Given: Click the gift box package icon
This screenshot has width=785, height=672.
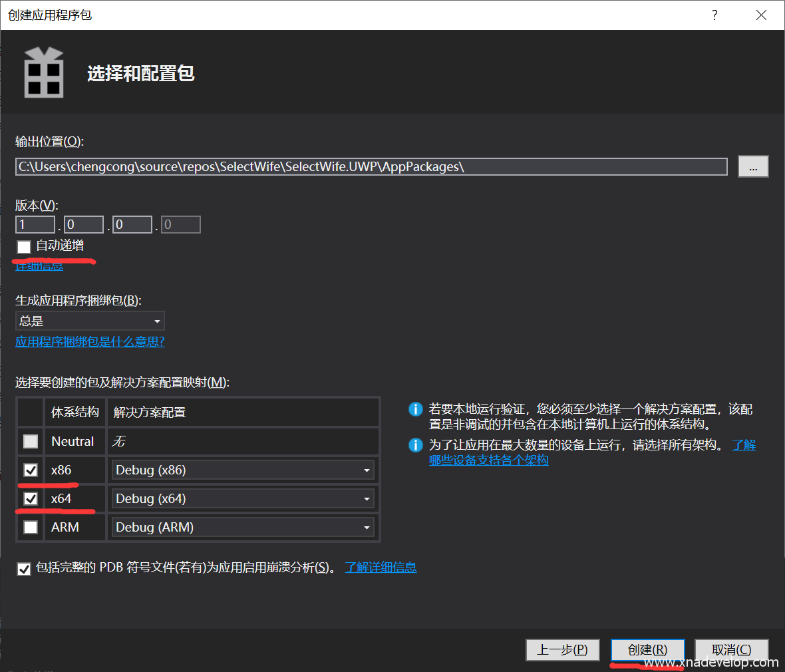Looking at the screenshot, I should point(44,73).
